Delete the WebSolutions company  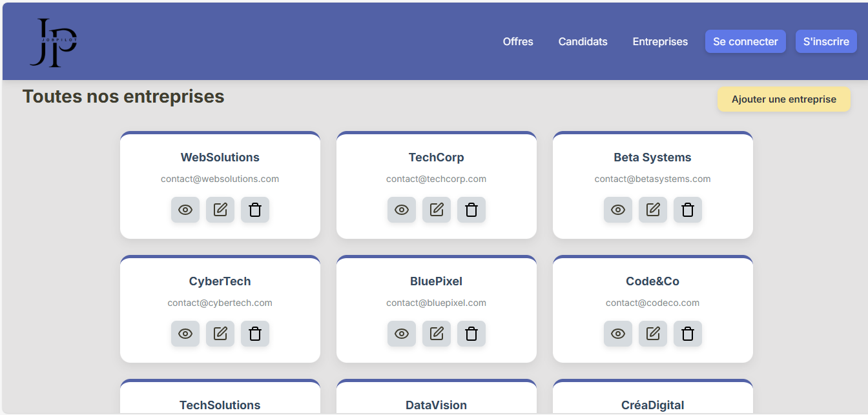[x=255, y=210]
